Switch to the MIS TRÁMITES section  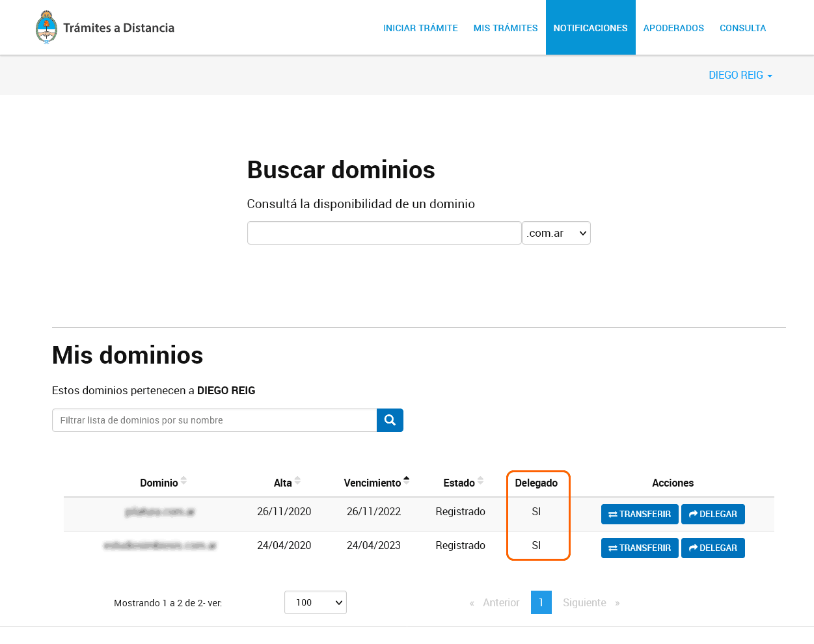tap(506, 28)
